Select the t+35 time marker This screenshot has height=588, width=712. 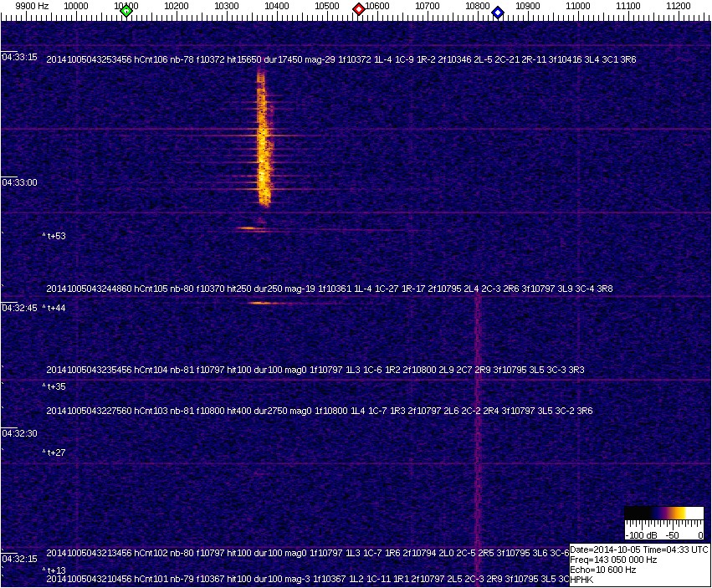tap(54, 387)
